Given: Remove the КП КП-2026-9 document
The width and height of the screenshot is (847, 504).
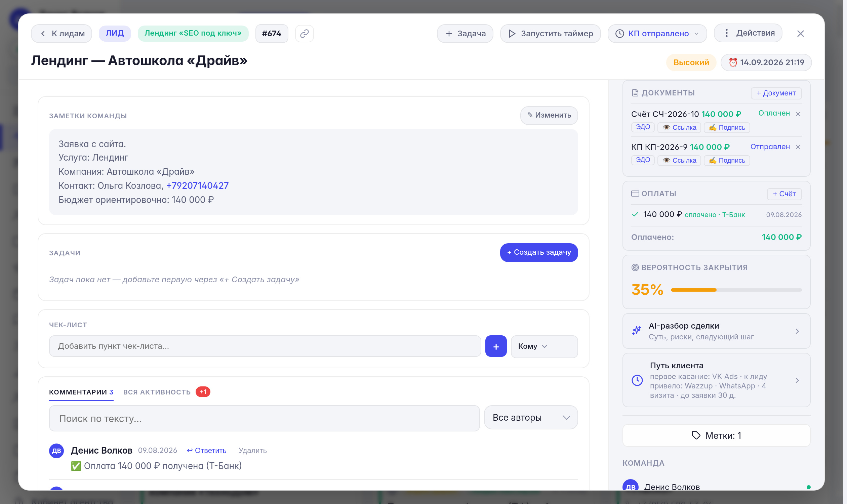Looking at the screenshot, I should click(798, 147).
